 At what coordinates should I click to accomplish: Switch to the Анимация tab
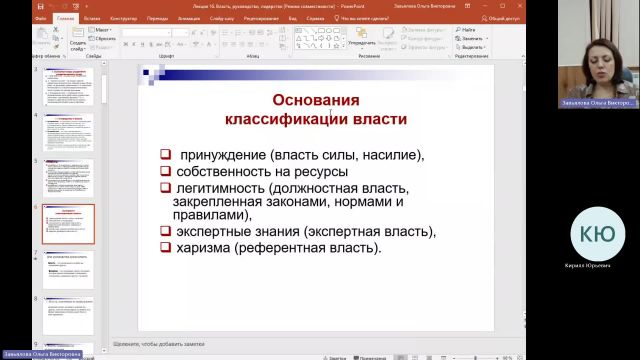pyautogui.click(x=189, y=18)
